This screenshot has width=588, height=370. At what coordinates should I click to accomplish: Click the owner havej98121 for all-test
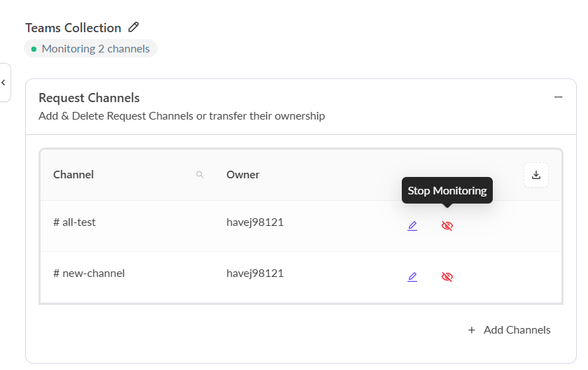pyautogui.click(x=255, y=222)
